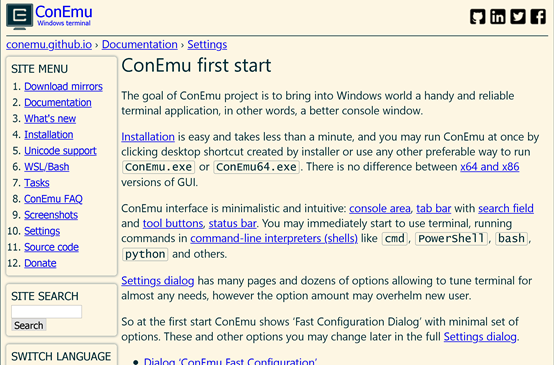Click the bash code text
This screenshot has height=365, width=554.
click(511, 239)
